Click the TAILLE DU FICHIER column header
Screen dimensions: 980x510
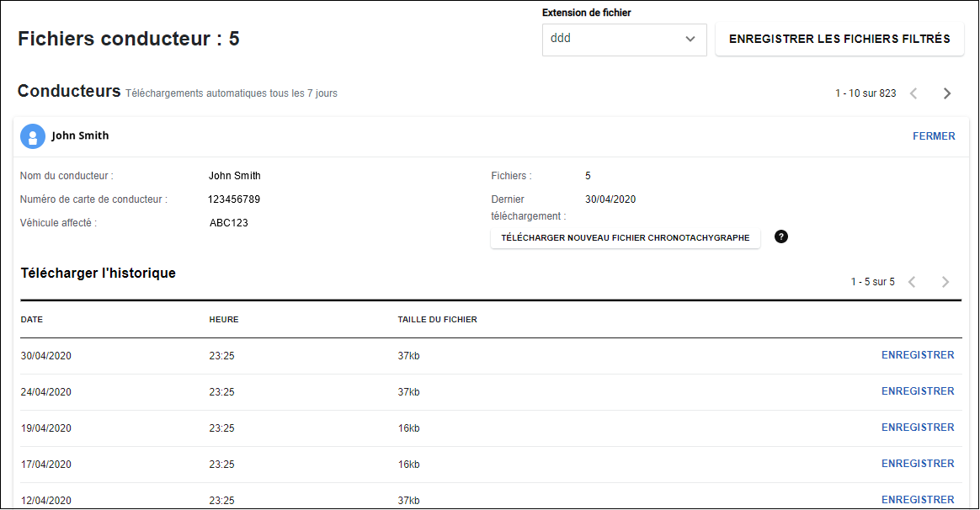438,319
